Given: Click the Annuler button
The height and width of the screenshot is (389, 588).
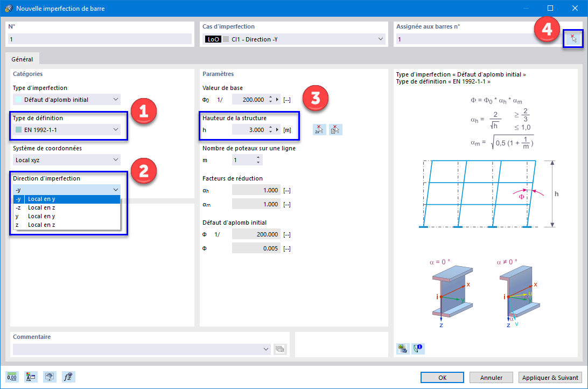Looking at the screenshot, I should 491,377.
